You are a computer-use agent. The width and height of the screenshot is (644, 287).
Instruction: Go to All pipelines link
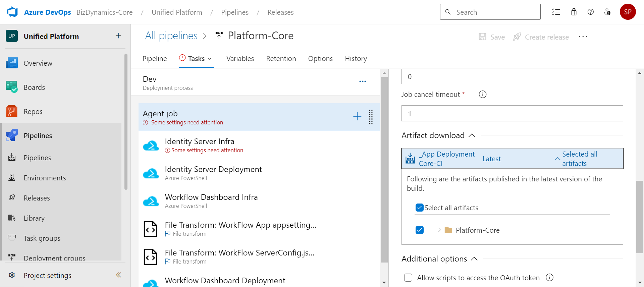(x=171, y=36)
